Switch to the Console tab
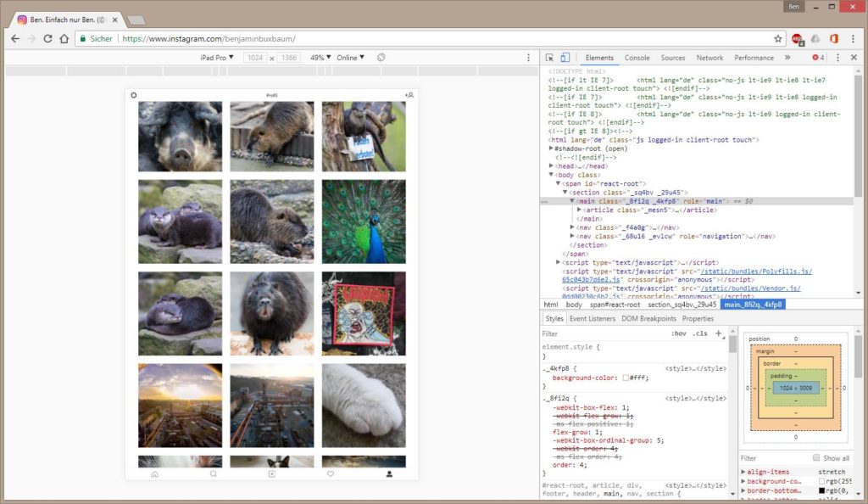The image size is (868, 504). click(637, 58)
